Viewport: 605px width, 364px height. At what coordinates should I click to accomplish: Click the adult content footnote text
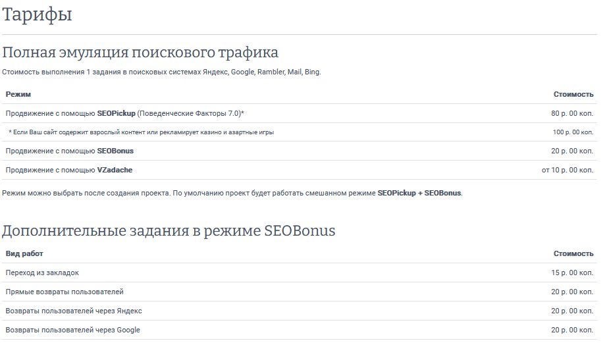coord(141,132)
